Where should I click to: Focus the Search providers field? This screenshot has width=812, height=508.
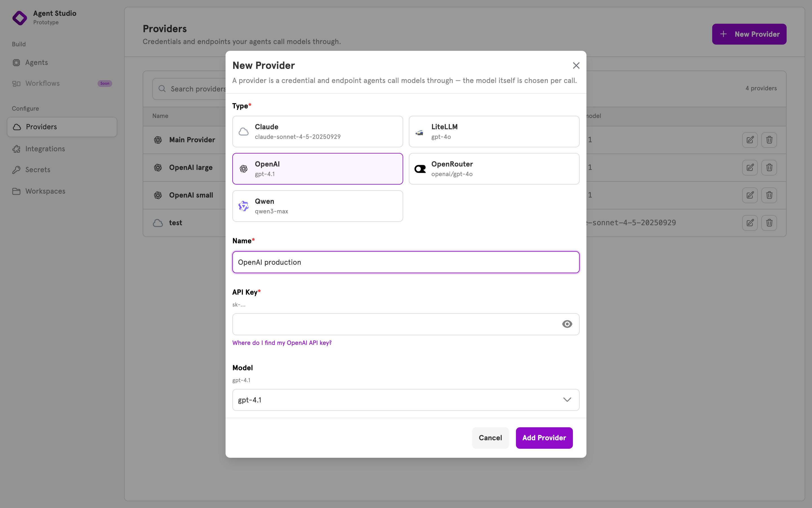189,89
